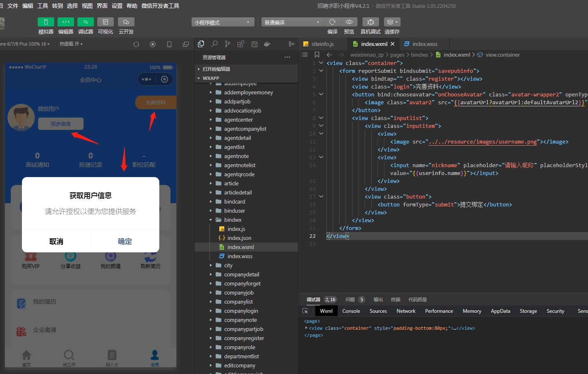Viewport: 588px width, 374px height.
Task: Toggle the debugger panel button
Action: click(x=86, y=22)
